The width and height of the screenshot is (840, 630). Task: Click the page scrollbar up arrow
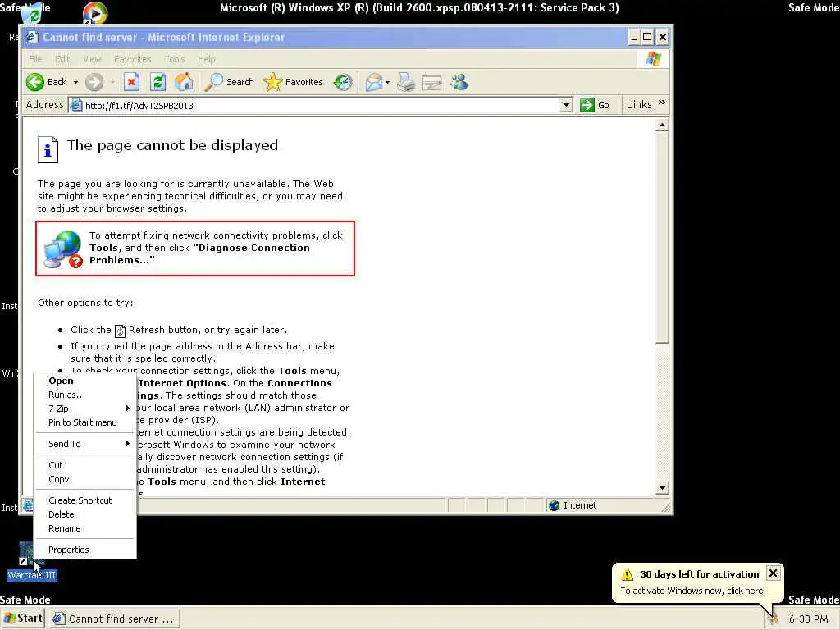point(662,126)
